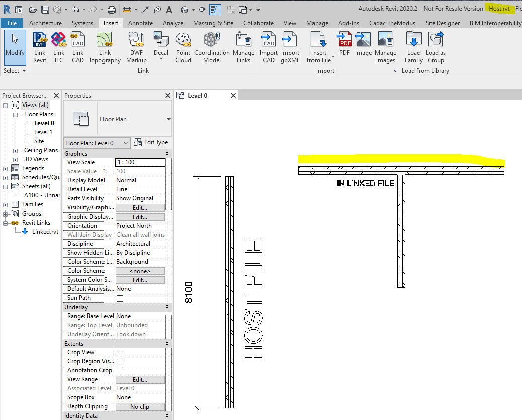Image resolution: width=522 pixels, height=420 pixels.
Task: Click the Depth Clipping No clip button
Action: [140, 407]
